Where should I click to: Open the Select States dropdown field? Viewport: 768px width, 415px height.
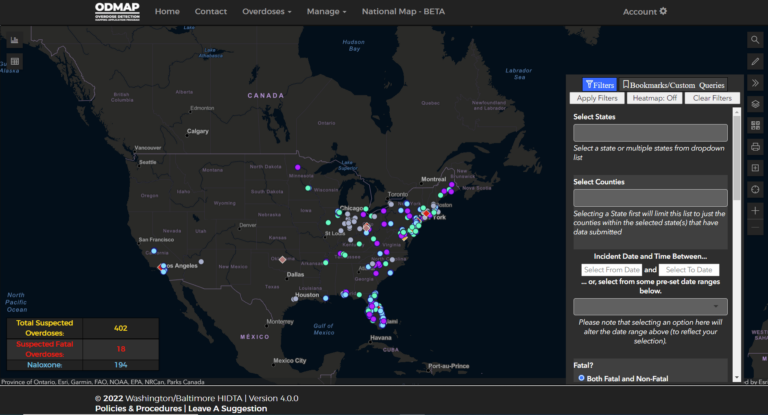coord(650,133)
